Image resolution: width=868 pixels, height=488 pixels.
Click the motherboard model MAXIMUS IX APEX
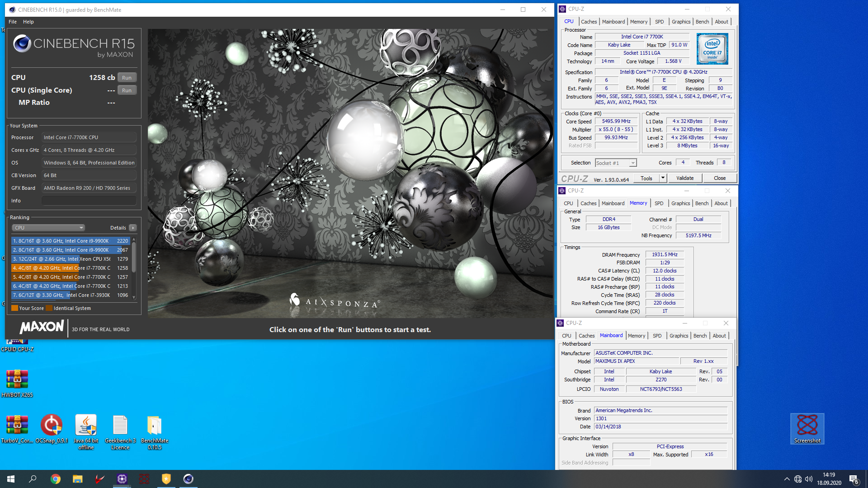[x=637, y=361]
